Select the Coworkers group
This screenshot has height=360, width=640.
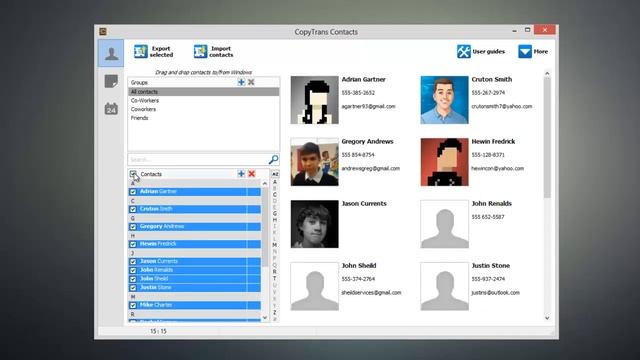(204, 109)
